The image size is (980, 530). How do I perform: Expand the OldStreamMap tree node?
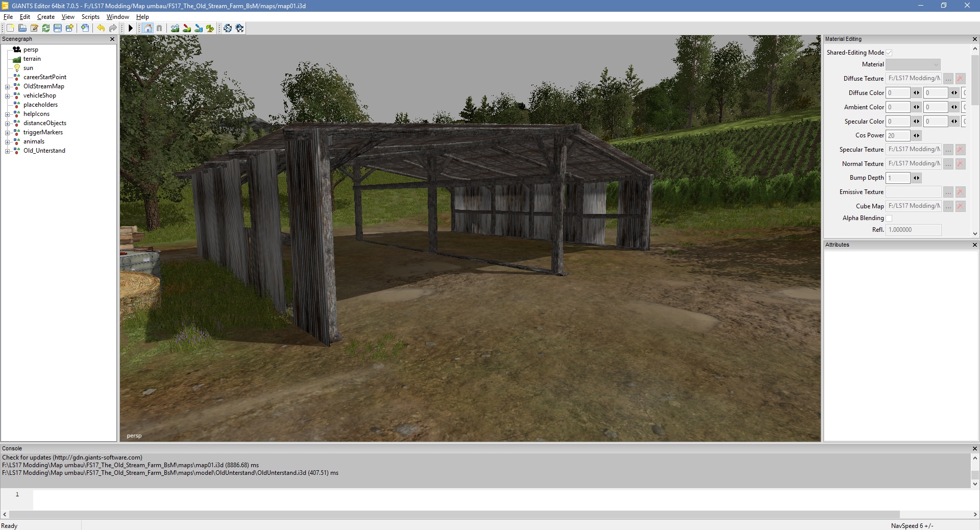[x=8, y=87]
